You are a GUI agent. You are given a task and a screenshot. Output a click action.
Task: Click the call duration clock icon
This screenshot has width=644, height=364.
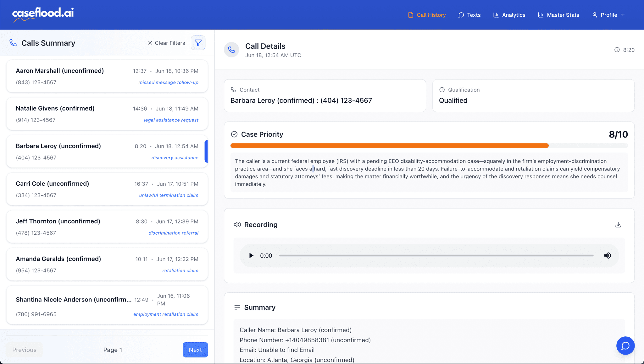[x=617, y=50]
